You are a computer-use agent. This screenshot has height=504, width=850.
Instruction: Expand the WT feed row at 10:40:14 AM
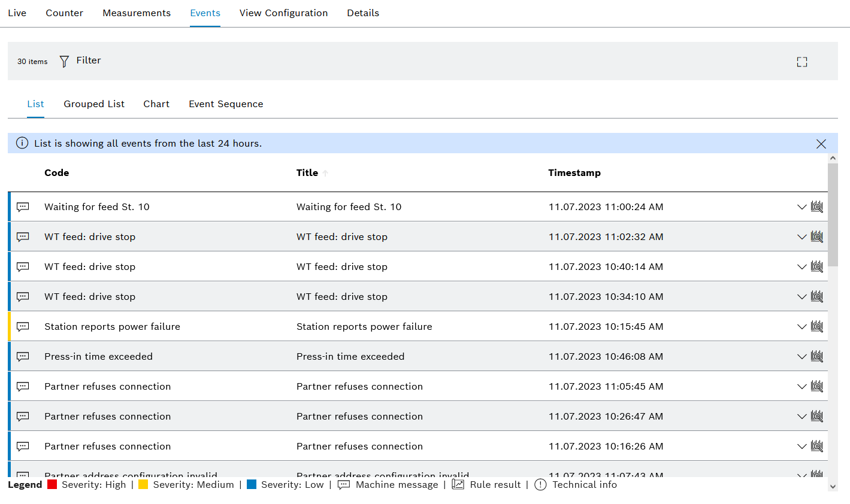pyautogui.click(x=801, y=267)
